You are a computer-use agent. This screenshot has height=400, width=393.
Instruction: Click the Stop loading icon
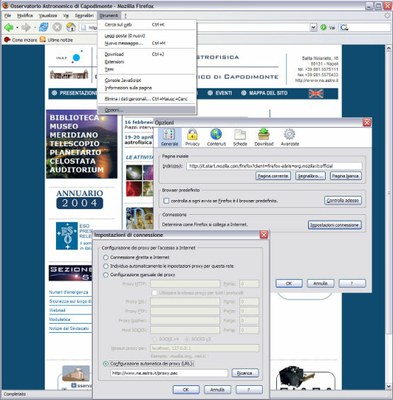click(x=57, y=27)
